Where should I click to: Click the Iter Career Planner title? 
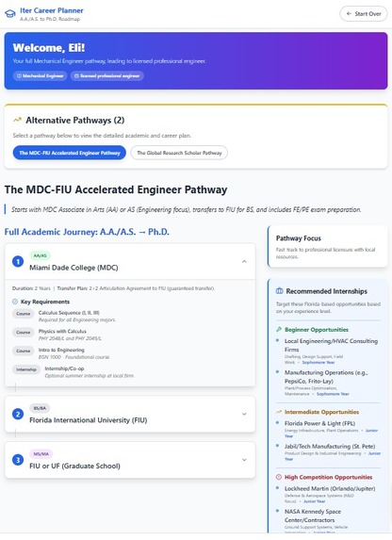[52, 10]
